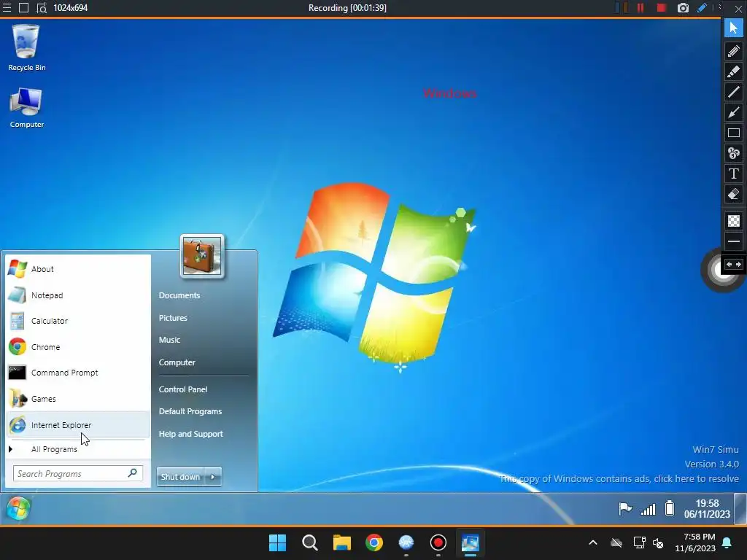Select the text T tool
The image size is (747, 560).
pos(734,174)
